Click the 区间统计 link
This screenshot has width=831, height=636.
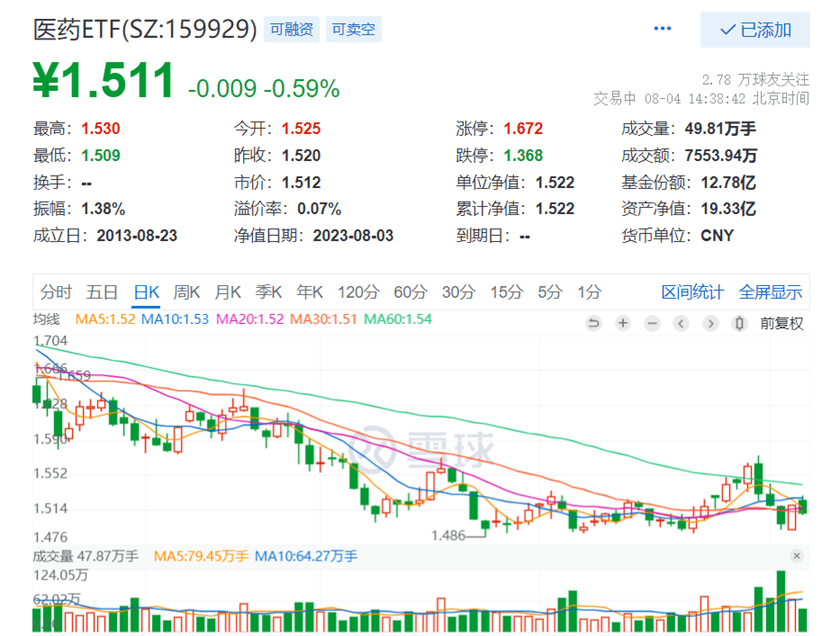[x=692, y=292]
